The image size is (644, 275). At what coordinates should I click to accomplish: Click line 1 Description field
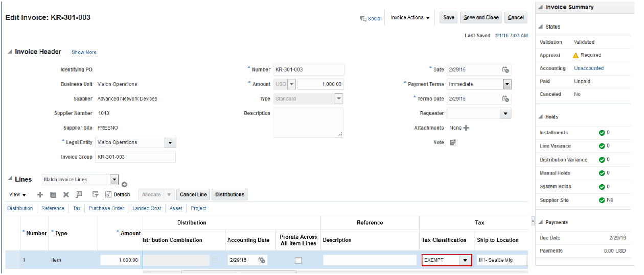370,260
